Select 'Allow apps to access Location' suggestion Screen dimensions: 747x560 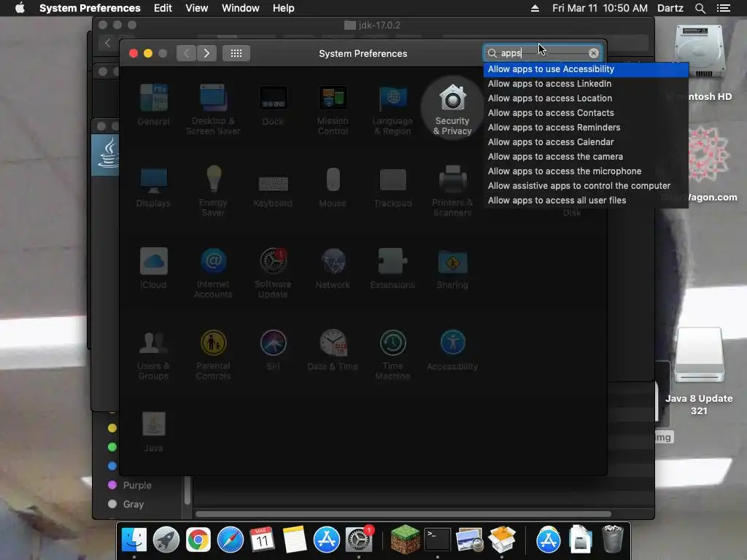coord(586,98)
